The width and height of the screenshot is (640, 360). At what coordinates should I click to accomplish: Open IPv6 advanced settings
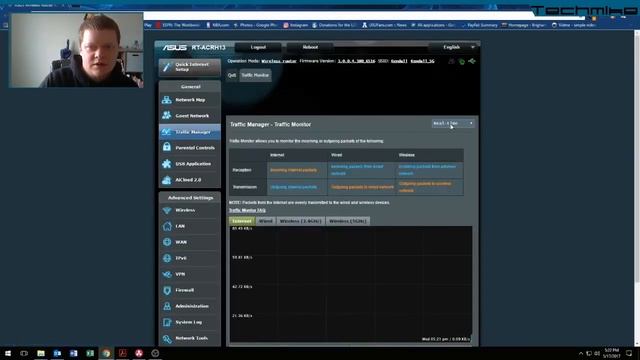(x=190, y=258)
